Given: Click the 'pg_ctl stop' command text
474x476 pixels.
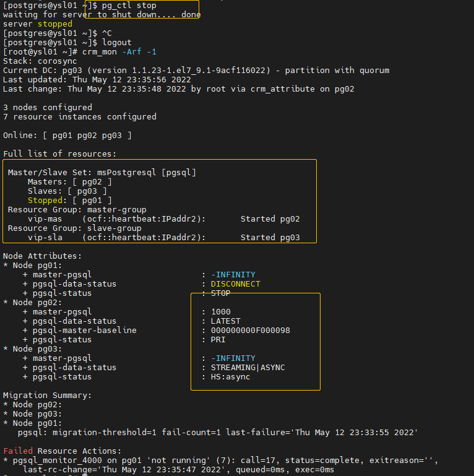Looking at the screenshot, I should pyautogui.click(x=129, y=6).
